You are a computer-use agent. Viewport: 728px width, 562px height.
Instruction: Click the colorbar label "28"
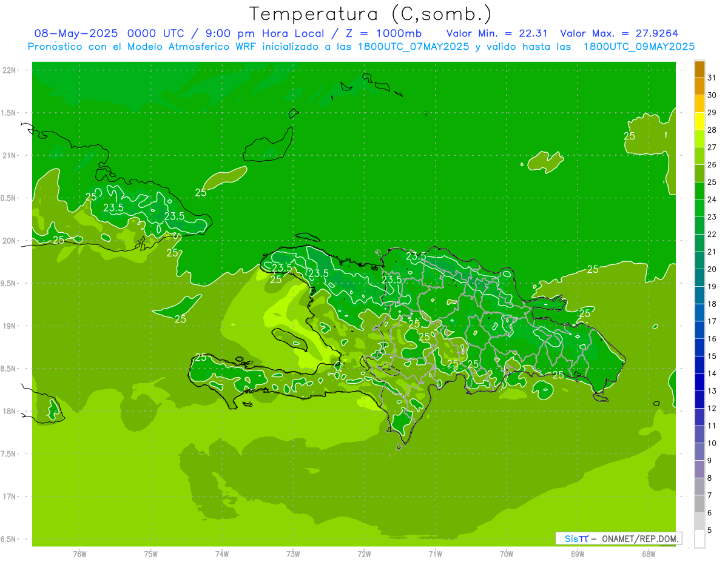coord(712,130)
